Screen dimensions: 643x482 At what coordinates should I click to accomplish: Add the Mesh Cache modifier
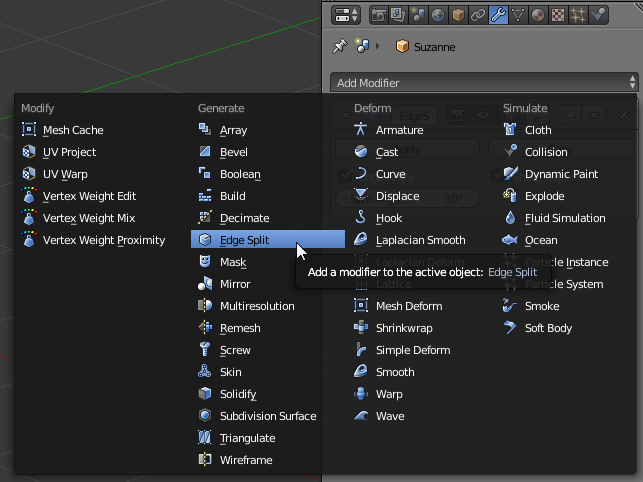point(100,130)
